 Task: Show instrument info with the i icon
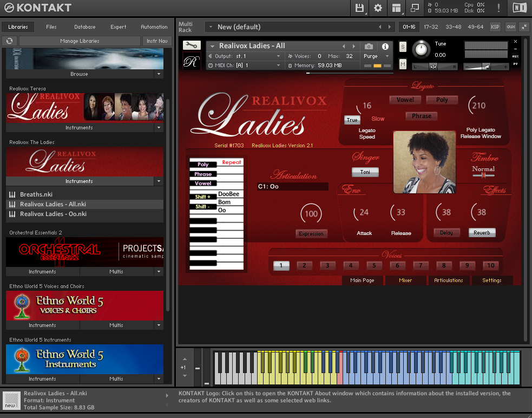385,46
